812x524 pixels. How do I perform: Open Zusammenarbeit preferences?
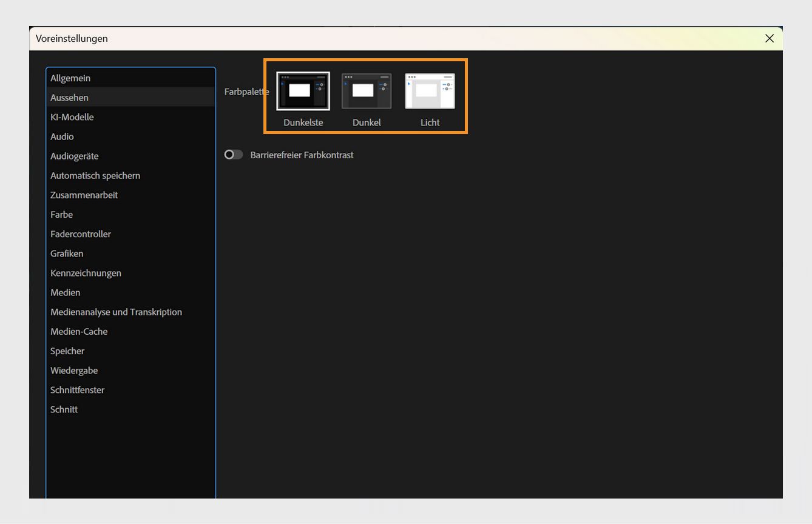coord(130,195)
